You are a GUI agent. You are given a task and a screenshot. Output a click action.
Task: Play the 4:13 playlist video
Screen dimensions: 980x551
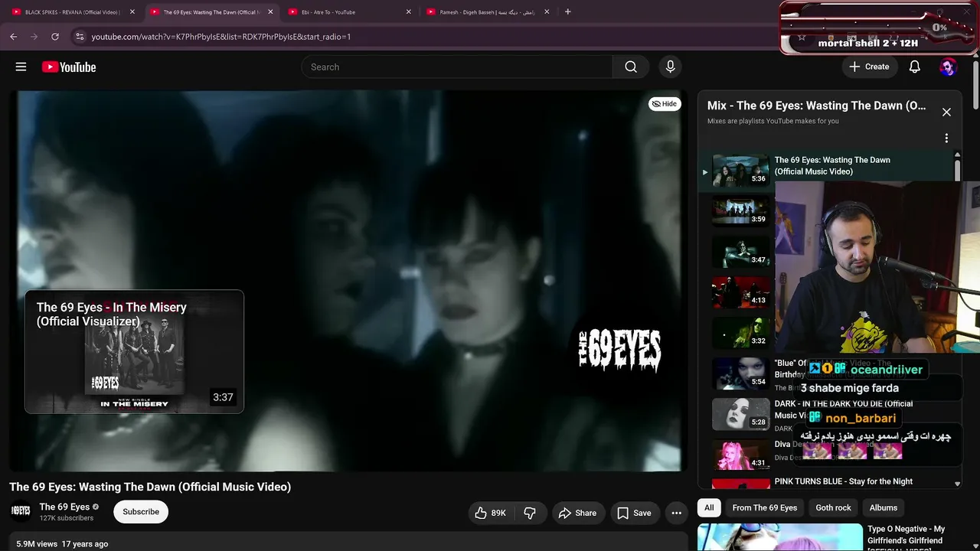[x=740, y=292]
